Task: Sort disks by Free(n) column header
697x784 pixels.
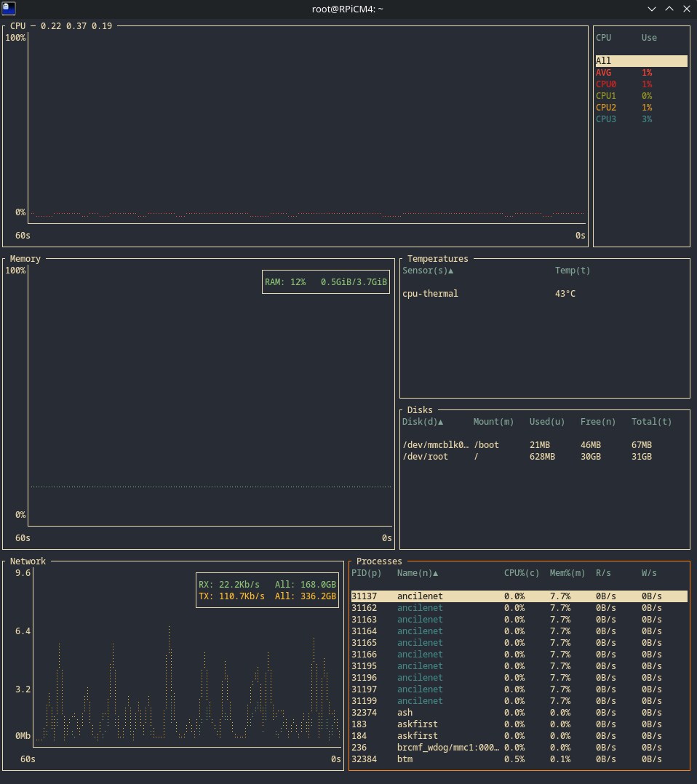Action: (x=598, y=422)
